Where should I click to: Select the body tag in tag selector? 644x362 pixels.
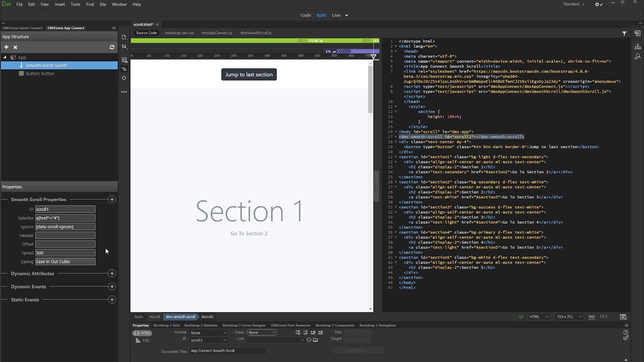tap(139, 317)
